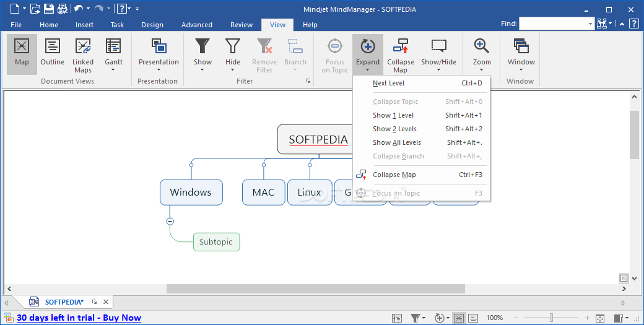Click '30 days left in trial - Buy Now'
This screenshot has width=644, height=325.
[x=79, y=318]
